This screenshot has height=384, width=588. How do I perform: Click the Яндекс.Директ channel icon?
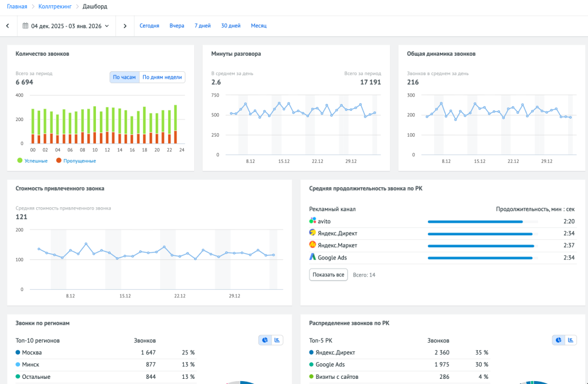pos(312,233)
